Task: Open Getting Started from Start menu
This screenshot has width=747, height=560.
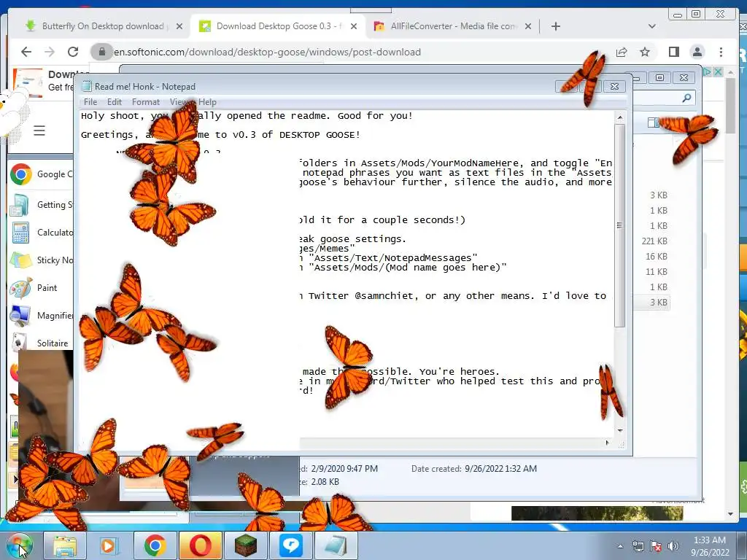Action: (x=41, y=205)
